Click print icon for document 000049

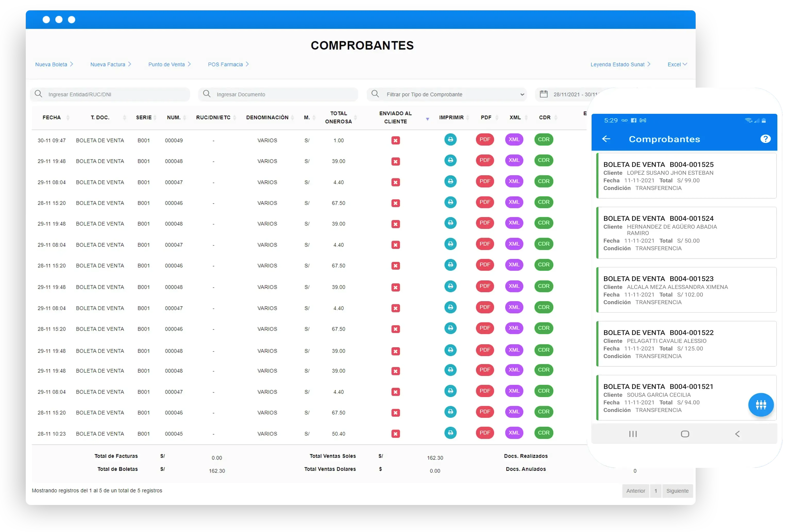450,140
